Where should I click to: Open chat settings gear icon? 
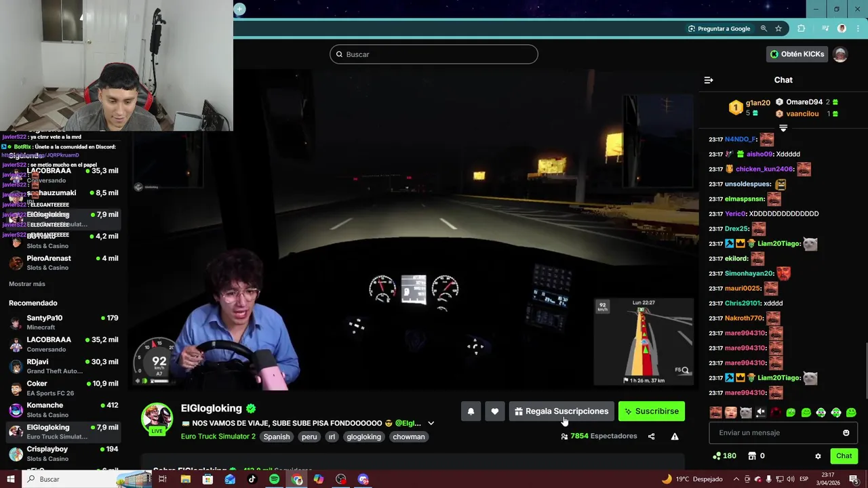pyautogui.click(x=818, y=456)
